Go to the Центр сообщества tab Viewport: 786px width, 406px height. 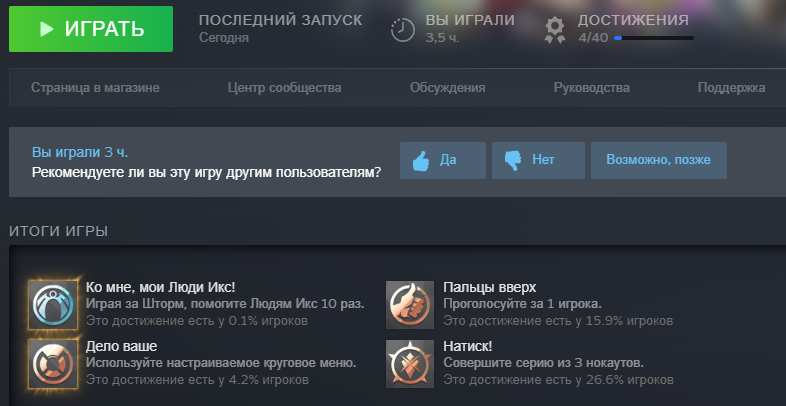point(284,88)
